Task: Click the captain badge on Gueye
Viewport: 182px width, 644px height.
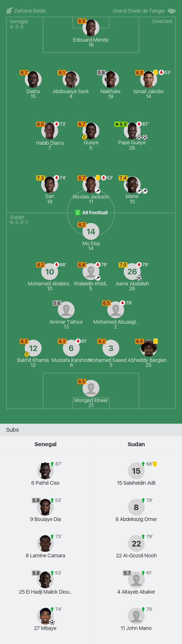Action: [84, 137]
